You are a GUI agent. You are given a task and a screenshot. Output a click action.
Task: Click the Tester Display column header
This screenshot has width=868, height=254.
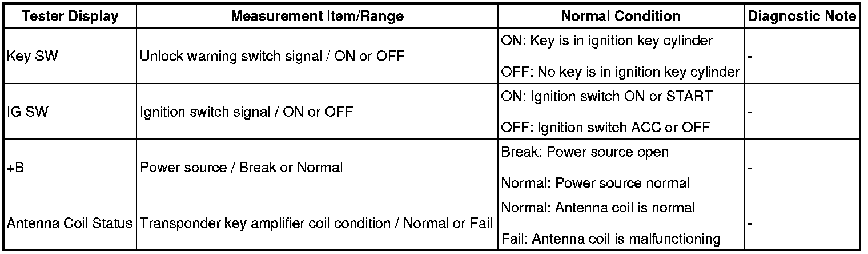[x=70, y=16]
